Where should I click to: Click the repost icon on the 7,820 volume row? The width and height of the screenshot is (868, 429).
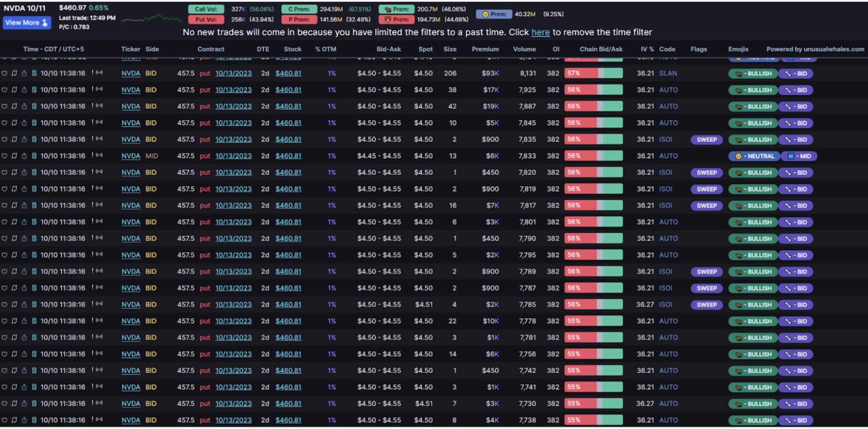pos(14,172)
